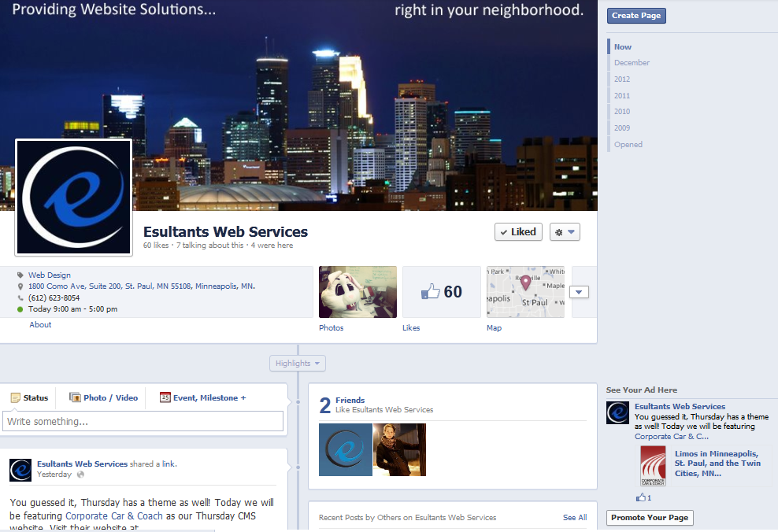
Task: Open the Highlights filter dropdown
Action: coord(298,364)
